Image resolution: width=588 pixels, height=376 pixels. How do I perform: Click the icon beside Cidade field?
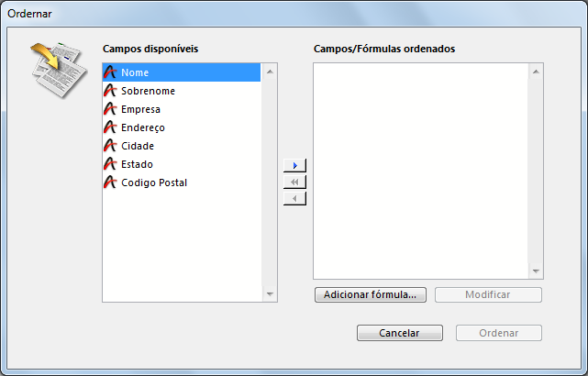[110, 146]
